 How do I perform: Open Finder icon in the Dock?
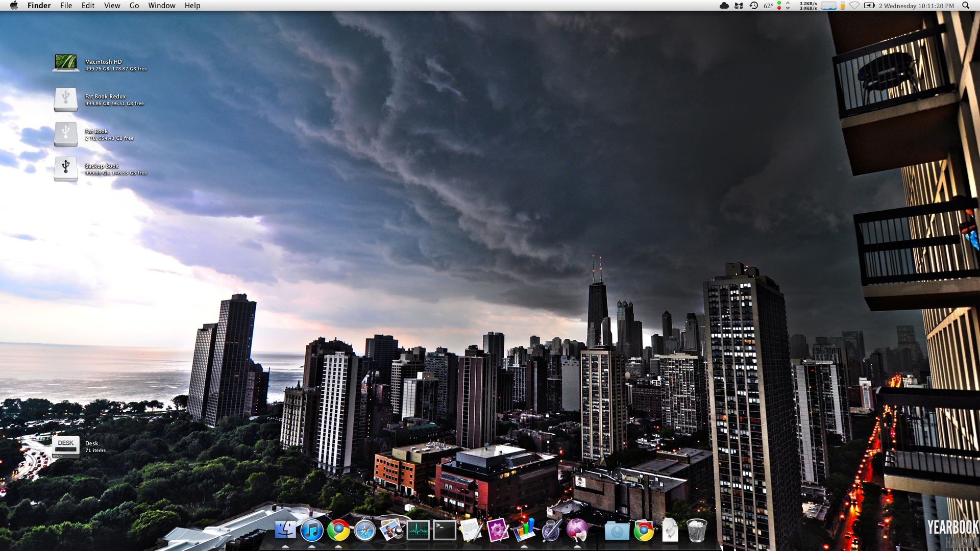(285, 531)
